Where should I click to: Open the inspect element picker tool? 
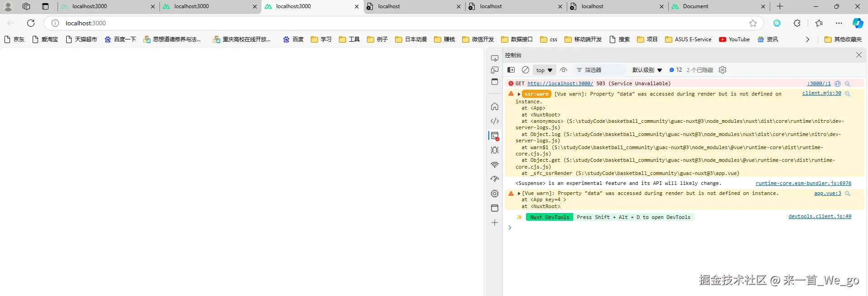click(x=495, y=58)
